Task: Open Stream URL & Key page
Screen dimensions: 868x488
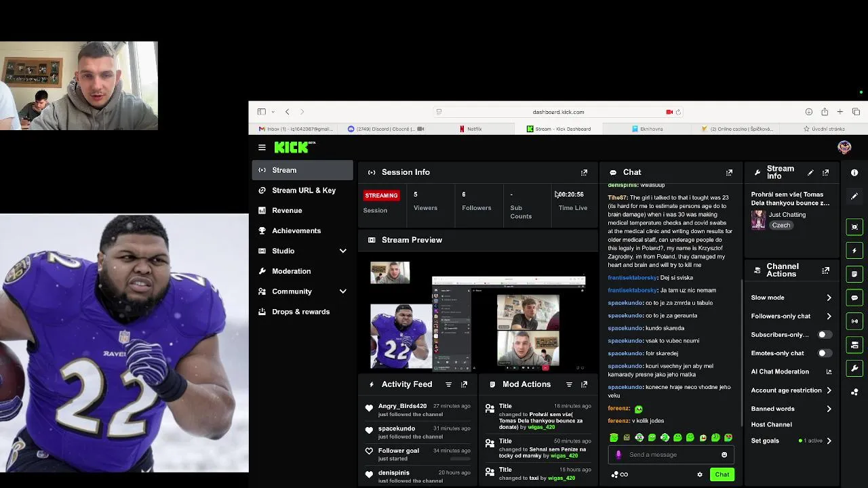Action: pyautogui.click(x=302, y=190)
